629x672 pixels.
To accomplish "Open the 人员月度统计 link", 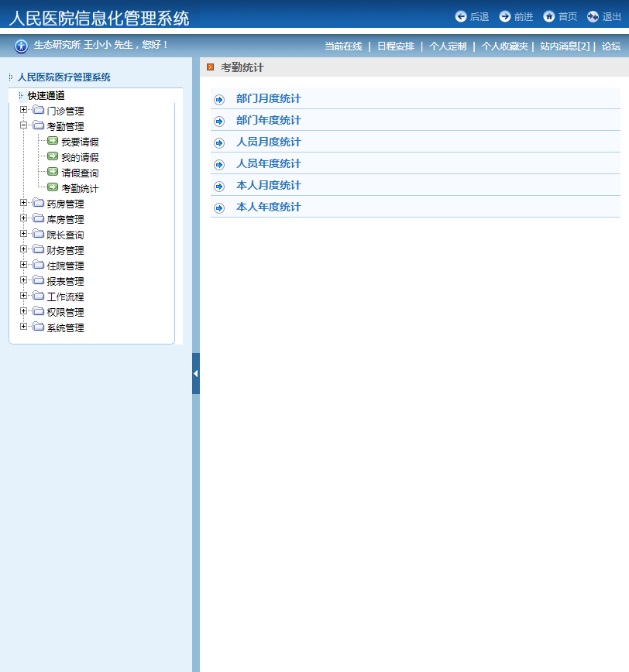I will [268, 142].
